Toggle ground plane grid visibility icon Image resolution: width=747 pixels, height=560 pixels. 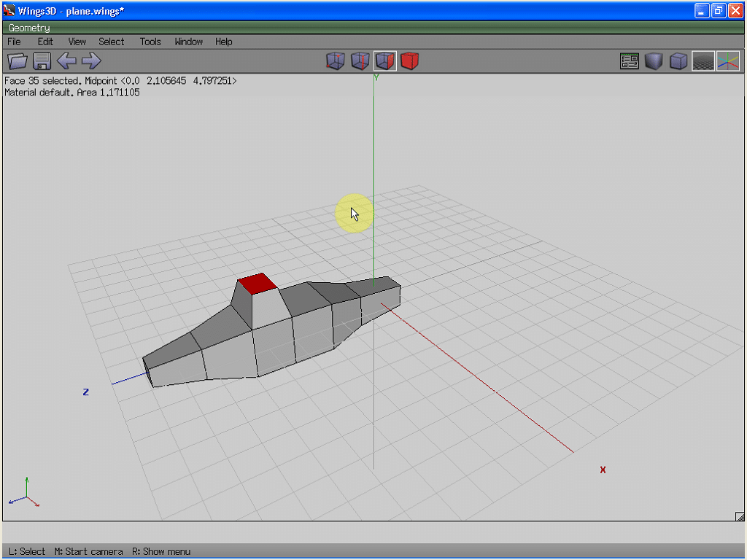(703, 61)
